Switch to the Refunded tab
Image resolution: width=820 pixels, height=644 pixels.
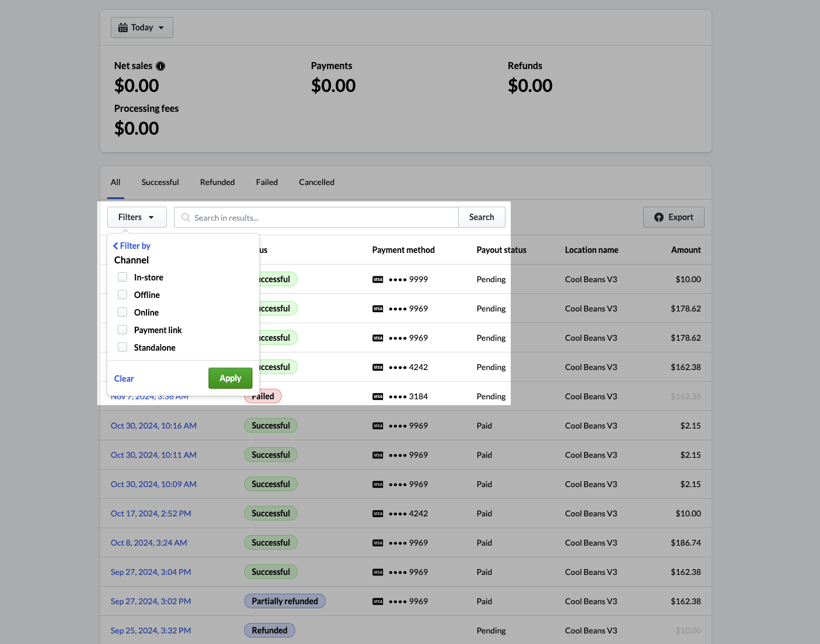click(217, 182)
